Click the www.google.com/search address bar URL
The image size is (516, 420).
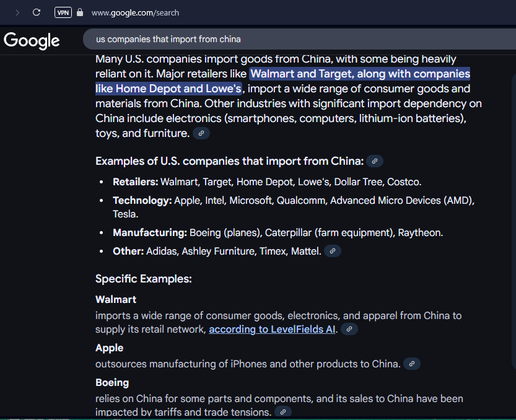[x=135, y=13]
